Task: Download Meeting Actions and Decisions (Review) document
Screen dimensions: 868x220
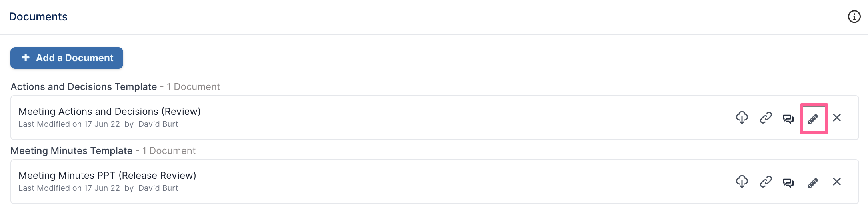Action: [x=742, y=118]
